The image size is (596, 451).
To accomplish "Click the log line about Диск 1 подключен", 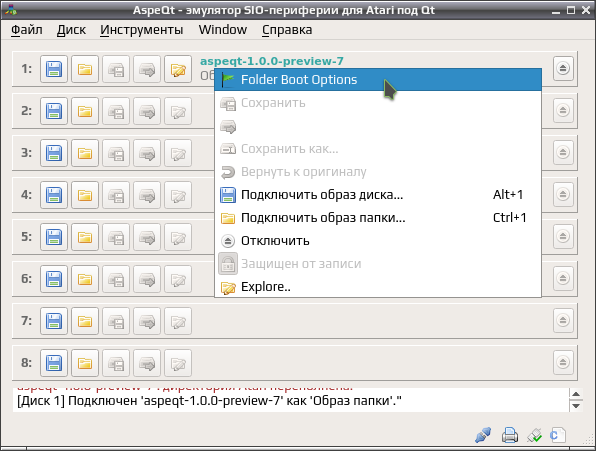I will tap(209, 401).
